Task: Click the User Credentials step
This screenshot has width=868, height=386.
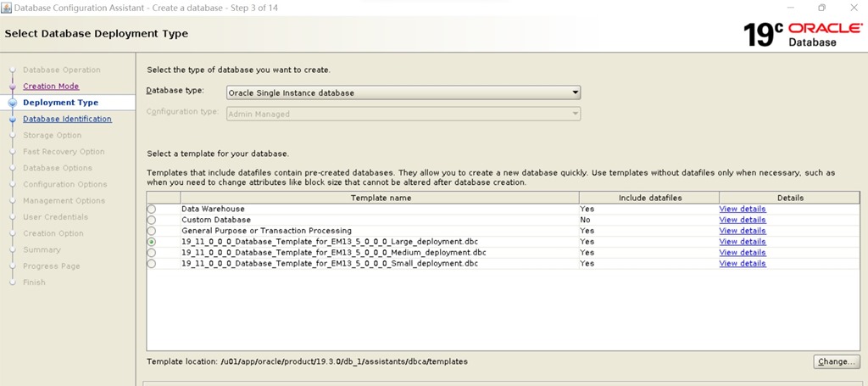Action: 55,217
